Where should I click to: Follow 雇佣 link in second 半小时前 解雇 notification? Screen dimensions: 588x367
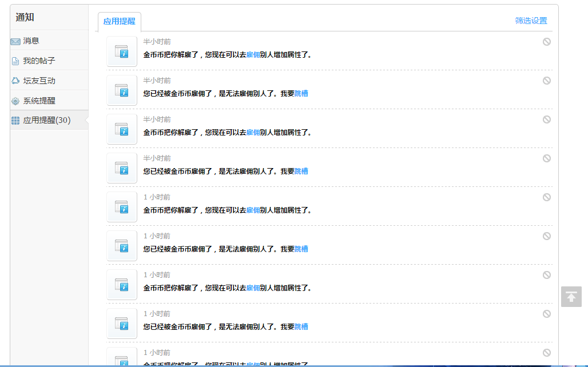[253, 132]
